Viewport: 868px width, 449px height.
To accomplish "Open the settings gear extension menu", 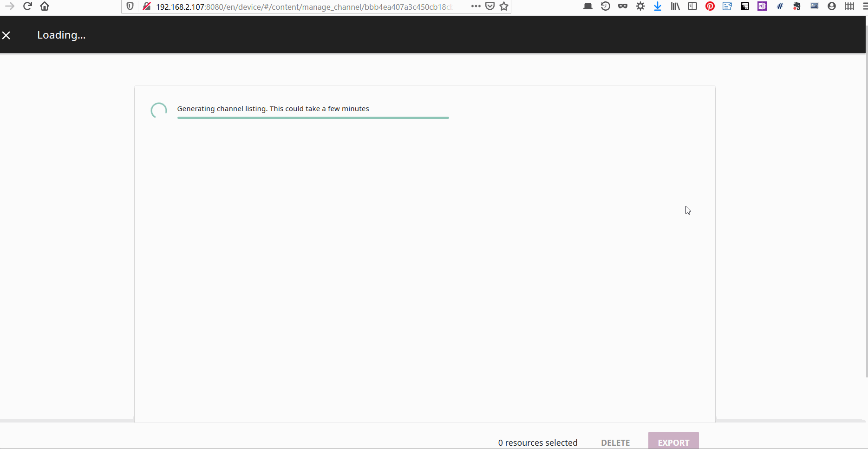I will pyautogui.click(x=640, y=6).
